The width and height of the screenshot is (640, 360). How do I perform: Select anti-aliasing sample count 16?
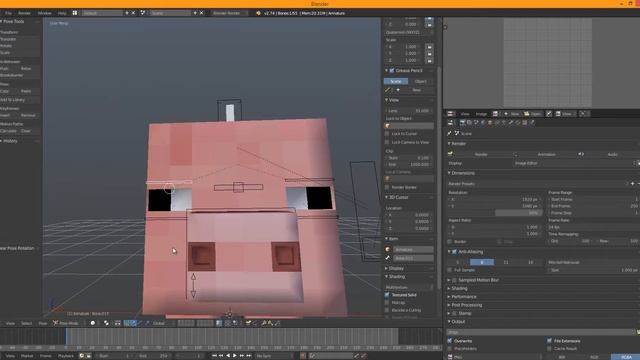click(x=530, y=262)
